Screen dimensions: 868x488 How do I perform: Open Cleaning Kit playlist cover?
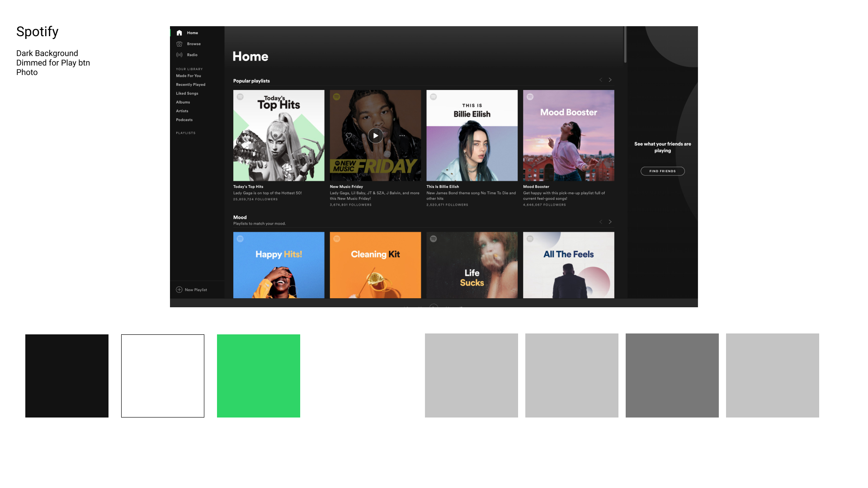pyautogui.click(x=375, y=265)
